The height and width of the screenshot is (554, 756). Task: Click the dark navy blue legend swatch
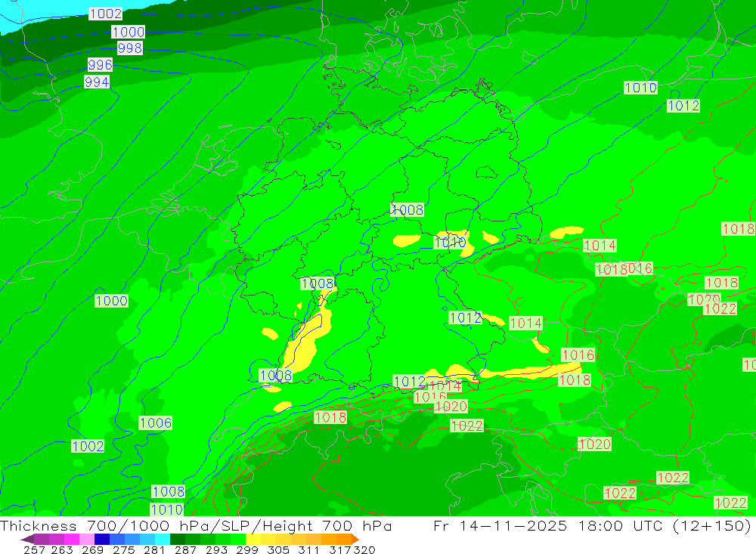(102, 539)
